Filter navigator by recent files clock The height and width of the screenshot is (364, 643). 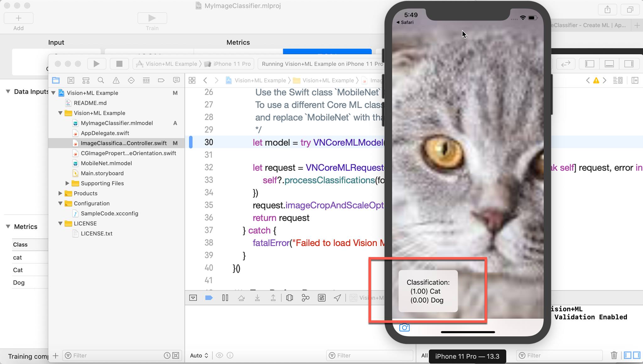[167, 356]
